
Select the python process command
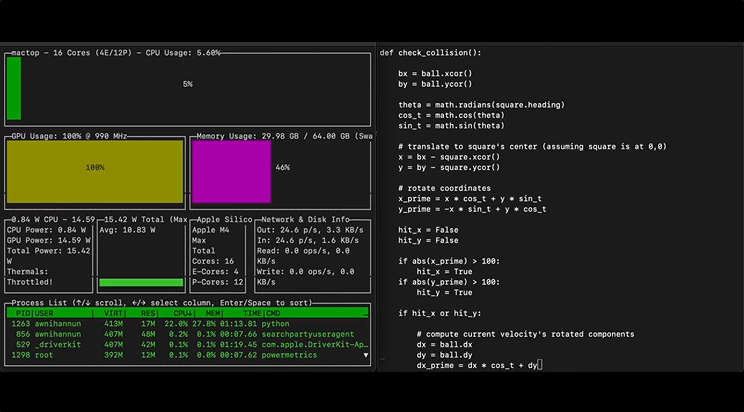click(276, 324)
